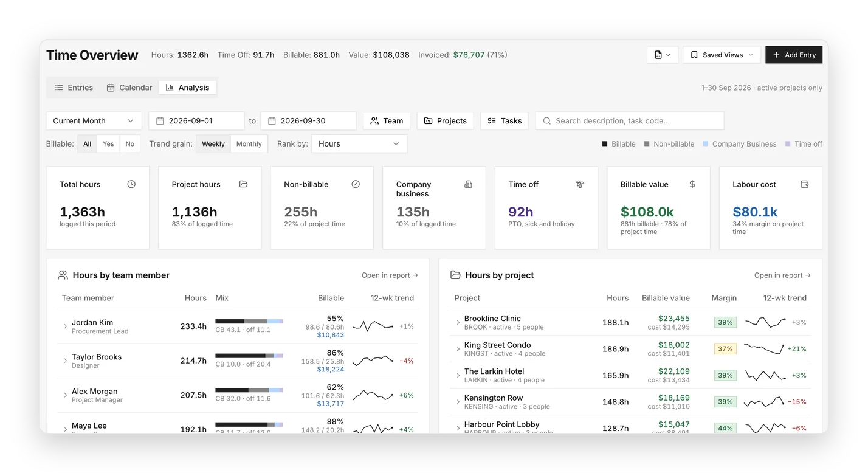Click the checklist icon in Tasks button

pos(492,121)
